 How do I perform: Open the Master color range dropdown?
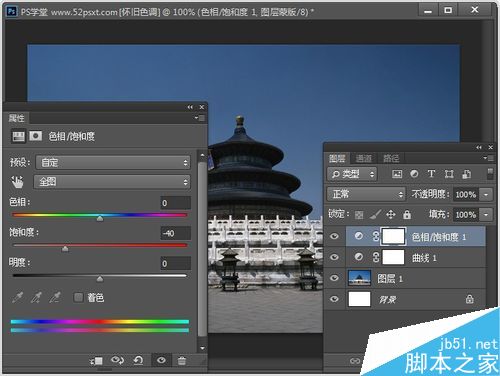[x=112, y=182]
